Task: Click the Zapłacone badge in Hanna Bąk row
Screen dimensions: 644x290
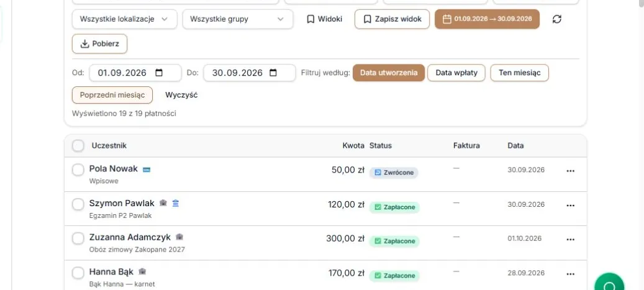Action: [394, 276]
